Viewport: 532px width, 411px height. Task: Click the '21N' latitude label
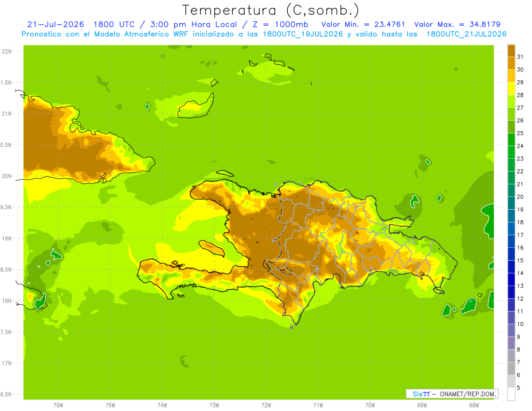click(6, 114)
